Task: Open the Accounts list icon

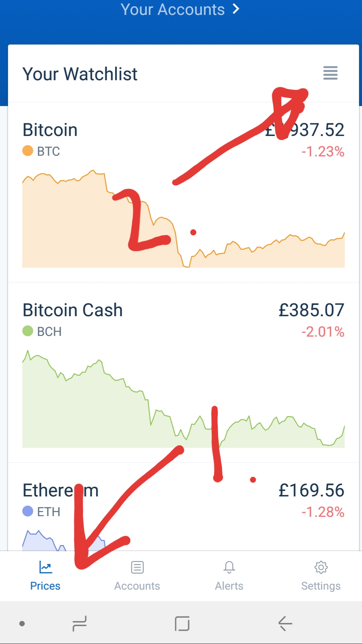Action: tap(137, 567)
